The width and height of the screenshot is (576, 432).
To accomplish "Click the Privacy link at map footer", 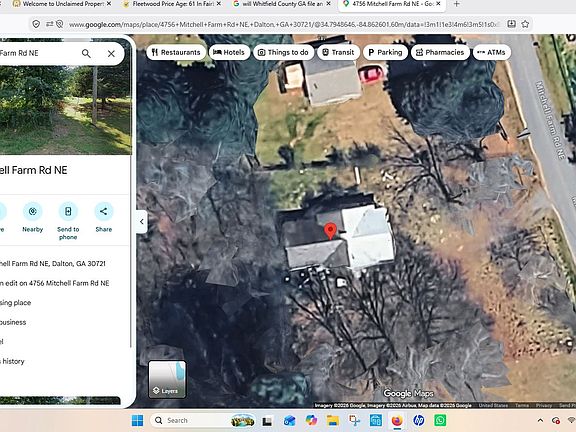I will tap(544, 406).
